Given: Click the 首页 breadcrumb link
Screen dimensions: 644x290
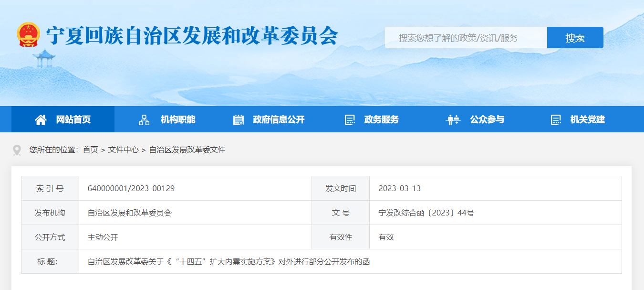Looking at the screenshot, I should pyautogui.click(x=90, y=150).
